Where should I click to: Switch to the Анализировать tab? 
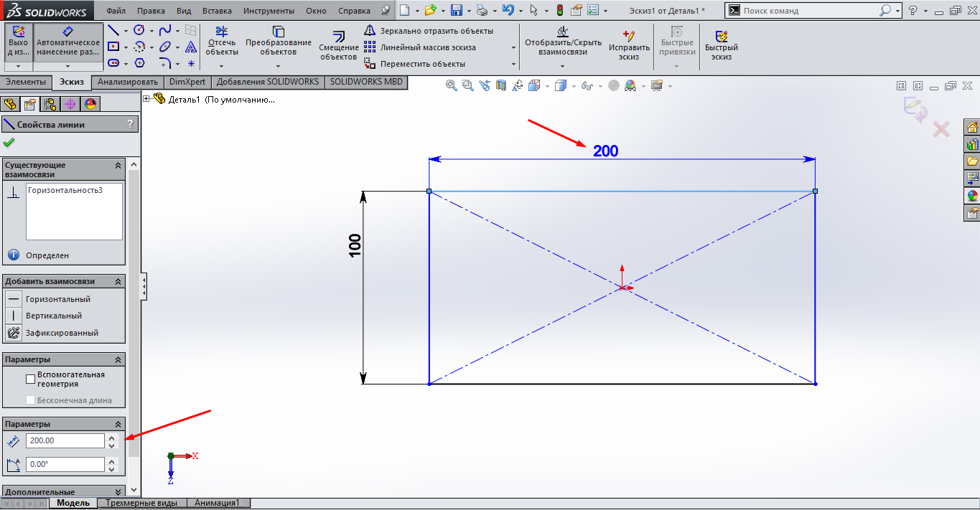point(128,82)
